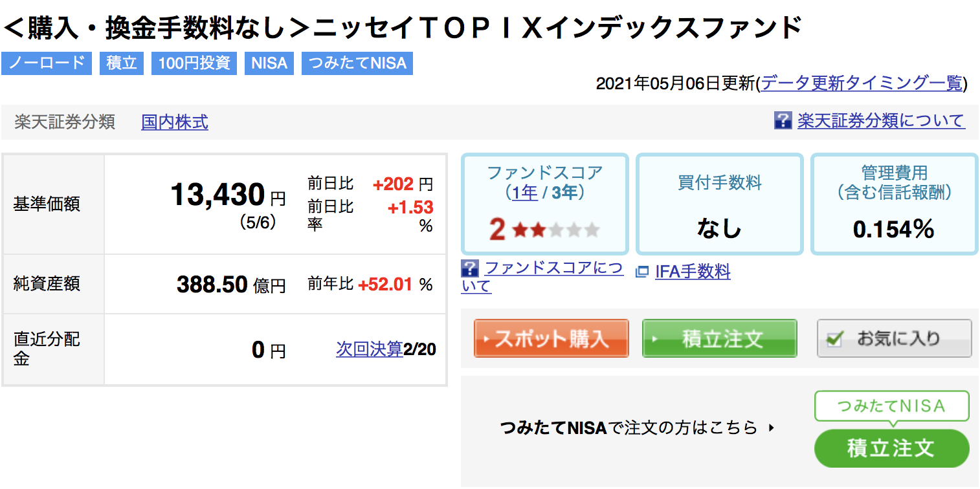Image resolution: width=980 pixels, height=489 pixels.
Task: Click the orange スポット購入 button
Action: pos(551,338)
